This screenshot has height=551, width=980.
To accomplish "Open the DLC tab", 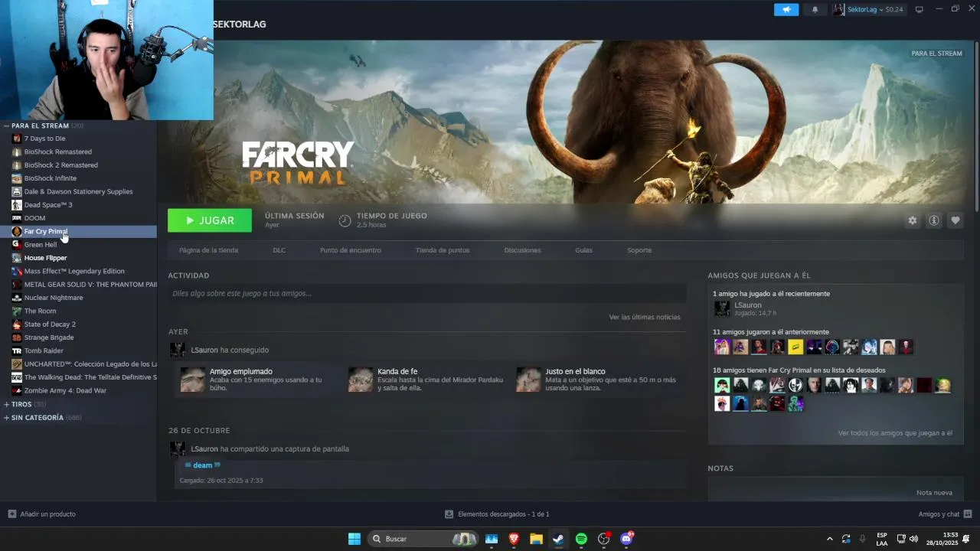I will point(279,250).
